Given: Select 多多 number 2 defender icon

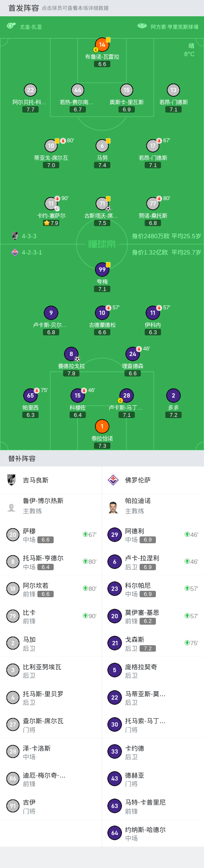Looking at the screenshot, I should tap(174, 395).
